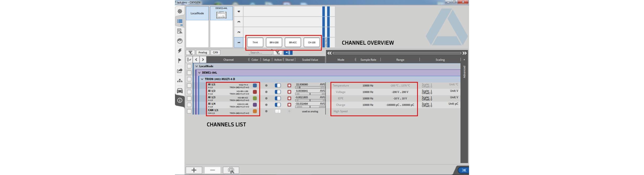Image resolution: width=644 pixels, height=175 pixels.
Task: Open the export share icon in sidebar
Action: pyautogui.click(x=180, y=71)
